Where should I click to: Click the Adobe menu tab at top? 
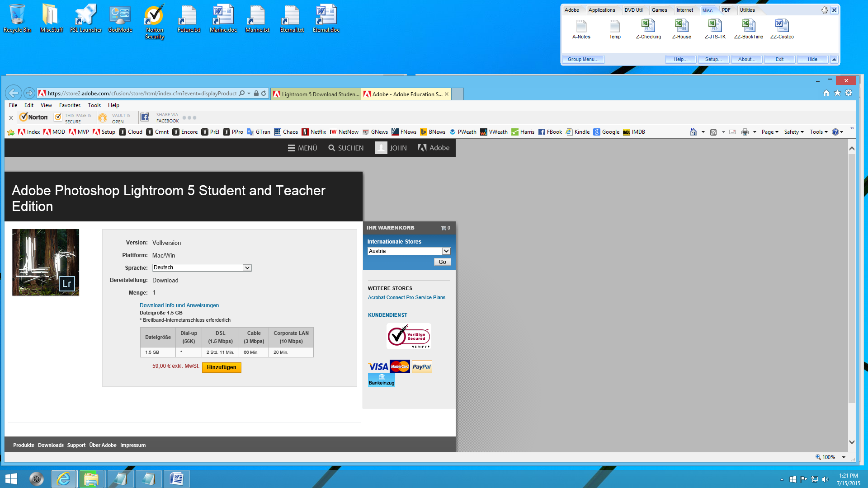(572, 9)
